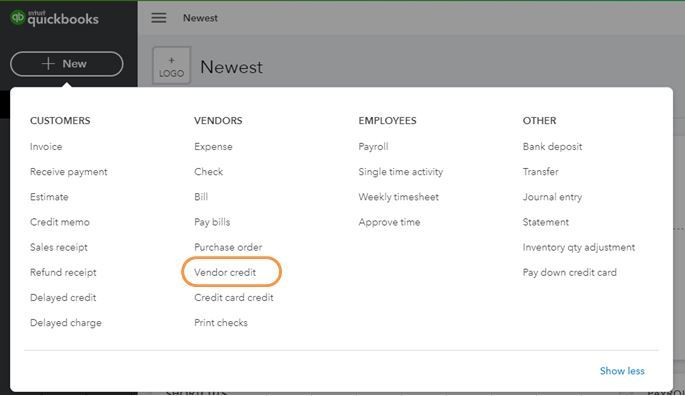Choose Sales receipt
This screenshot has width=685, height=396.
pos(59,247)
